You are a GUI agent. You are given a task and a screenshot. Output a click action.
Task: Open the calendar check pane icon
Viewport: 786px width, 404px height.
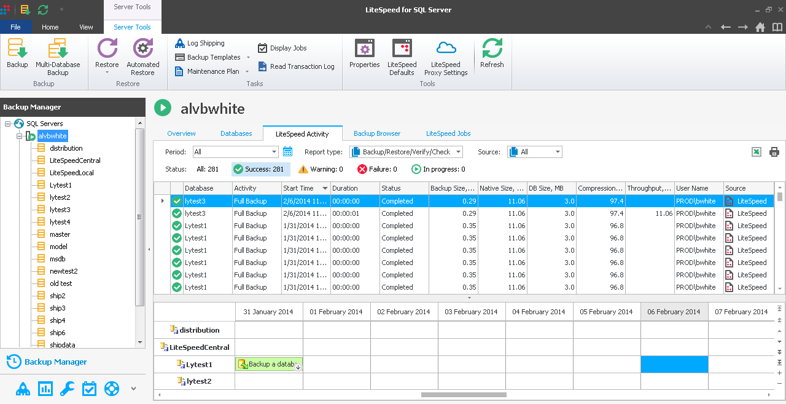[x=89, y=388]
